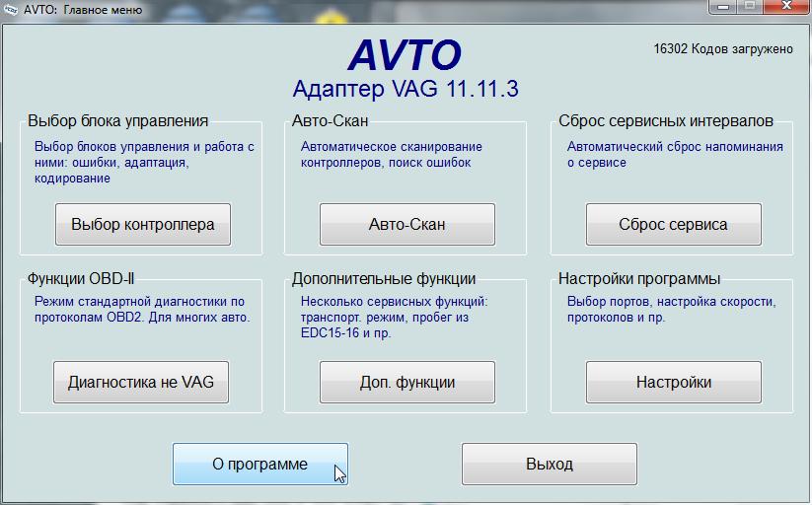This screenshot has height=505, width=812.
Task: Click the 'Дополнительные функции' group title
Action: [384, 279]
